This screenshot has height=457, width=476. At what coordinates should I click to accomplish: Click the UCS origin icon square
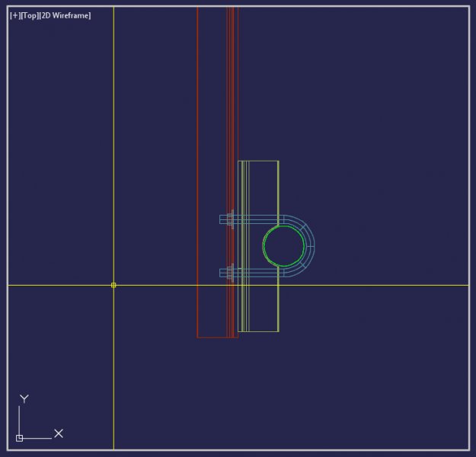point(20,438)
